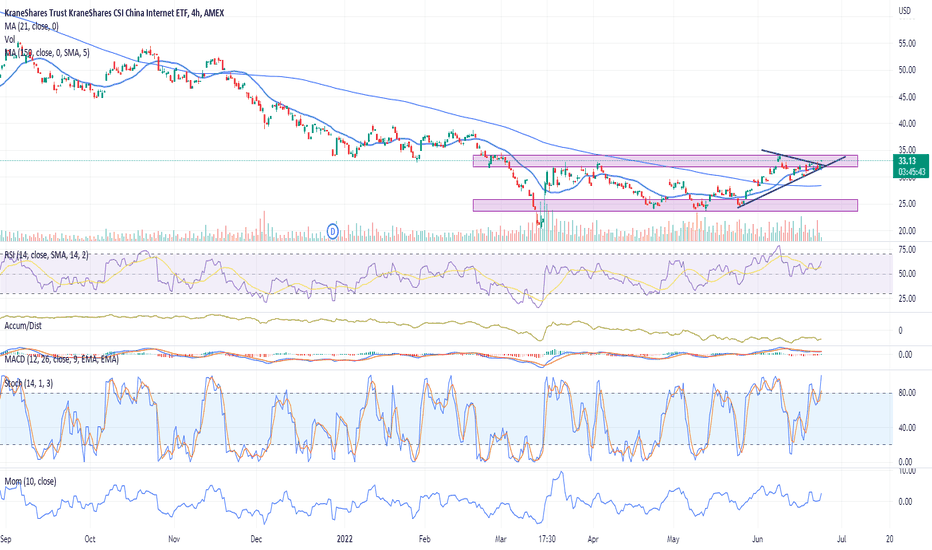
Task: Click the 10.00 Mom axis label
Action: 906,472
